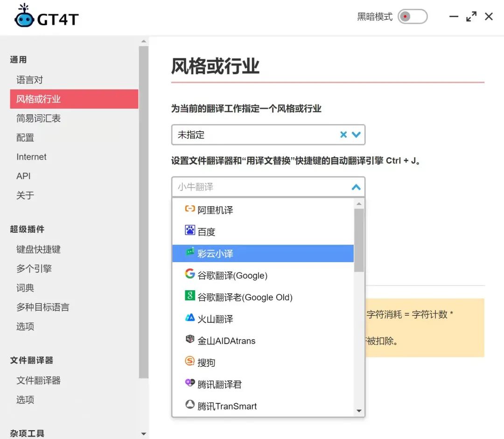The width and height of the screenshot is (504, 439).
Task: Select 百度 from the engine list
Action: pyautogui.click(x=263, y=232)
